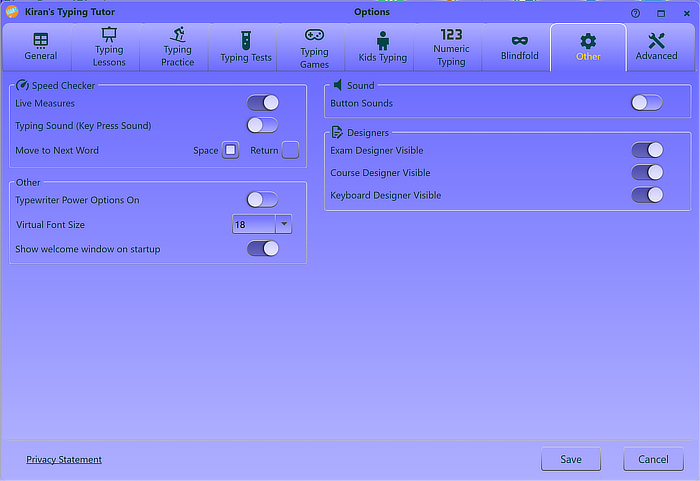Screen dimensions: 700x481
Task: Select the Typing Lessons board icon
Action: click(x=109, y=34)
